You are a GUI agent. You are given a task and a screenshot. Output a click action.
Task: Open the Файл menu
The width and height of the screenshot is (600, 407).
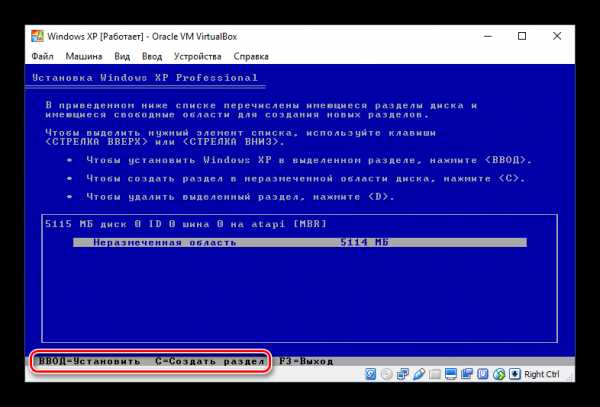coord(43,56)
